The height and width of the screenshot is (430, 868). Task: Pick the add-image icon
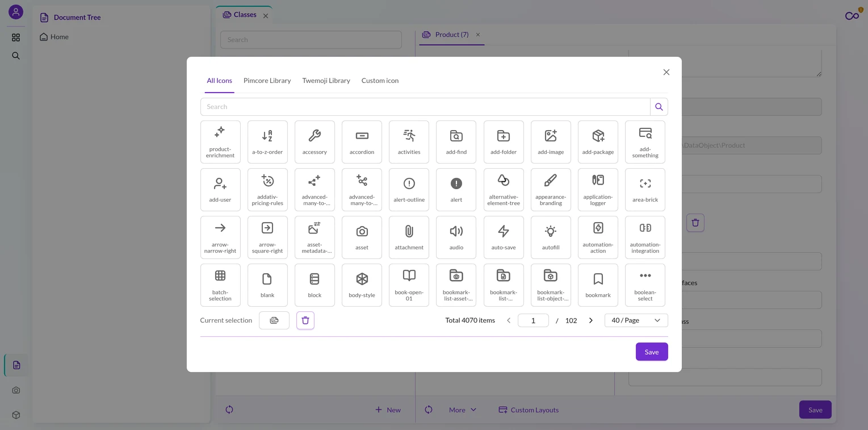551,141
